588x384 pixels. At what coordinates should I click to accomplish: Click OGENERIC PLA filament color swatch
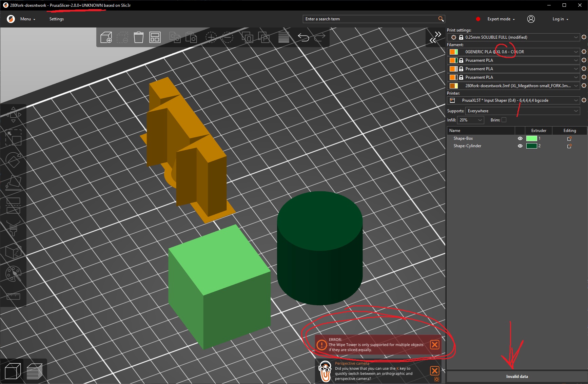click(454, 52)
